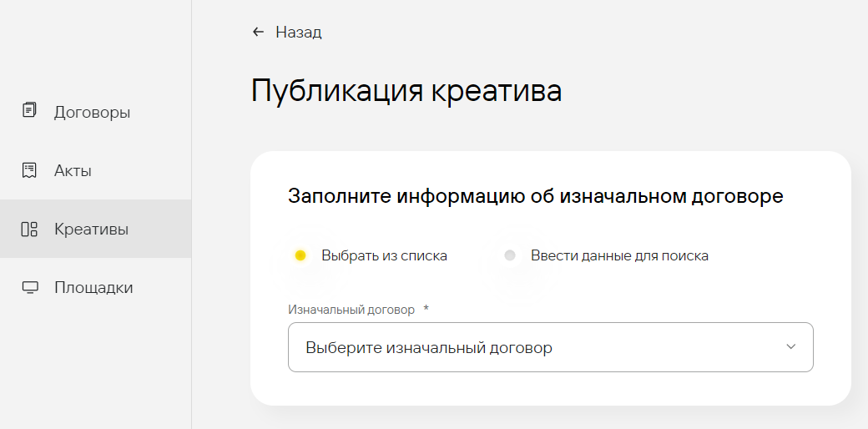The image size is (868, 429).
Task: Go to the Акты menu item
Action: click(73, 170)
